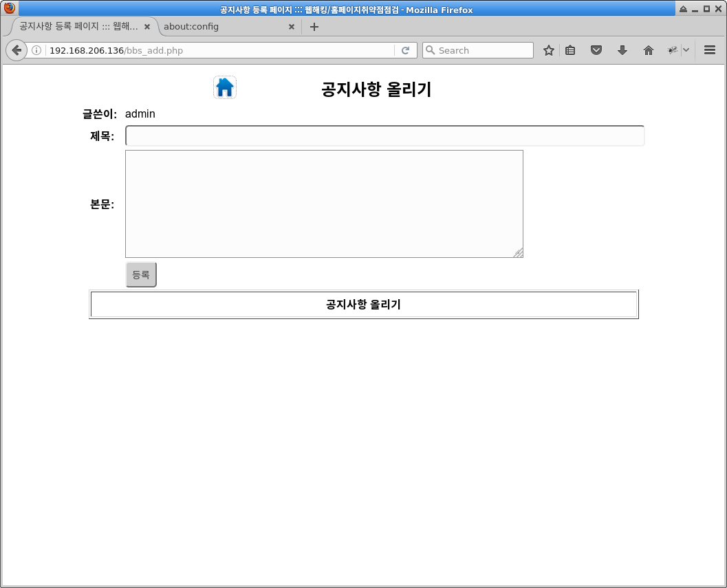
Task: Select the 공지사항 등록 페이지 tab
Action: [x=79, y=26]
